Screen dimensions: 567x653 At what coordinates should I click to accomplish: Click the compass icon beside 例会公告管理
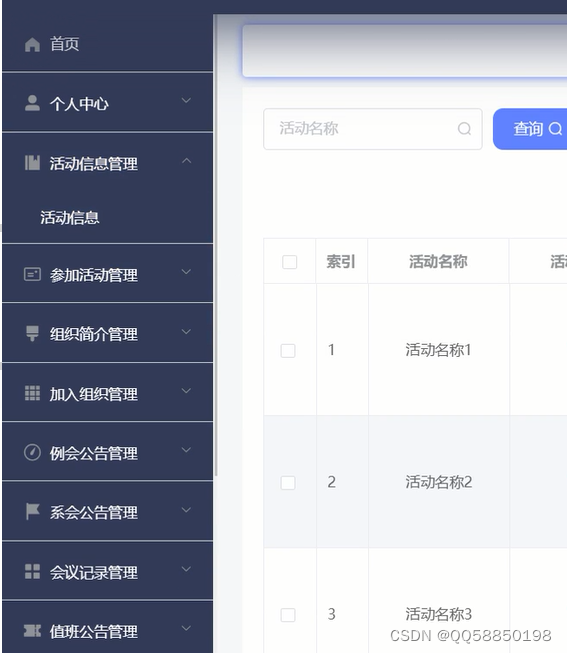point(32,452)
